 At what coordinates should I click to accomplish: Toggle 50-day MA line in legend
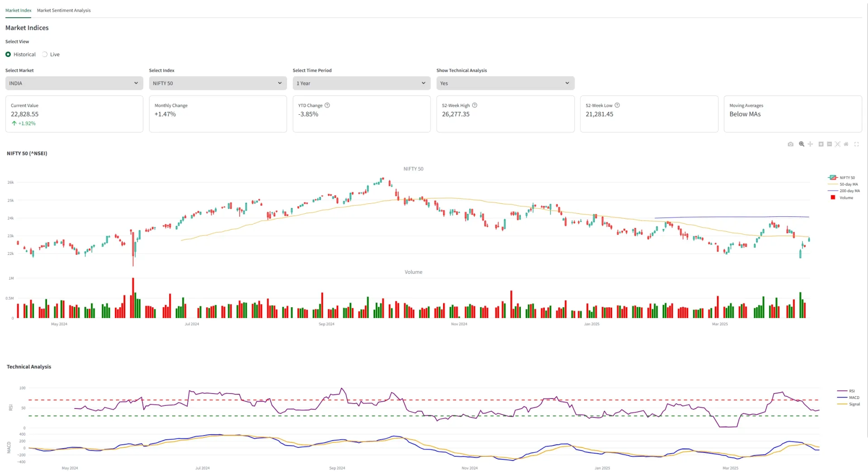843,184
